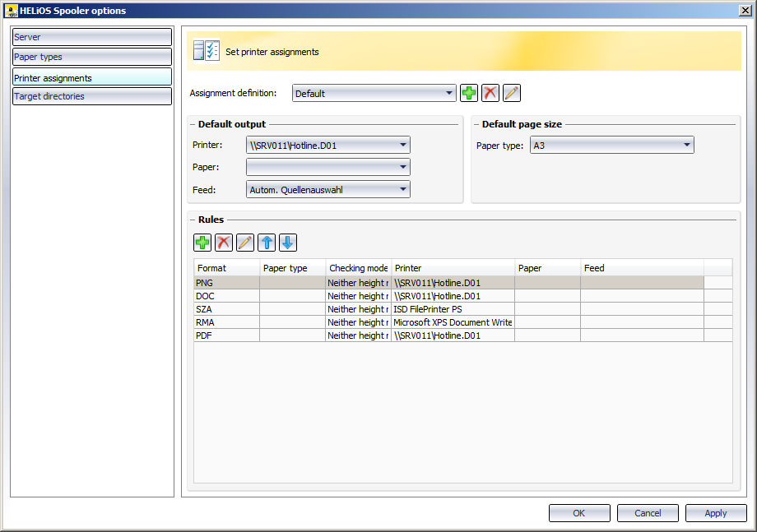The image size is (757, 532).
Task: Select the SZA rule row
Action: [x=226, y=309]
